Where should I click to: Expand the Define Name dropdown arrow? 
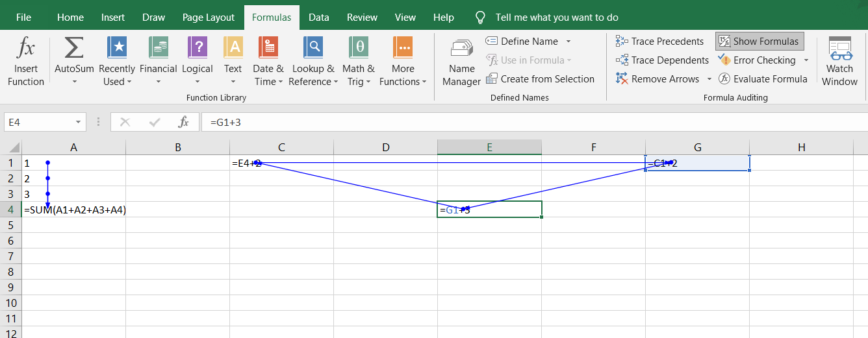568,42
